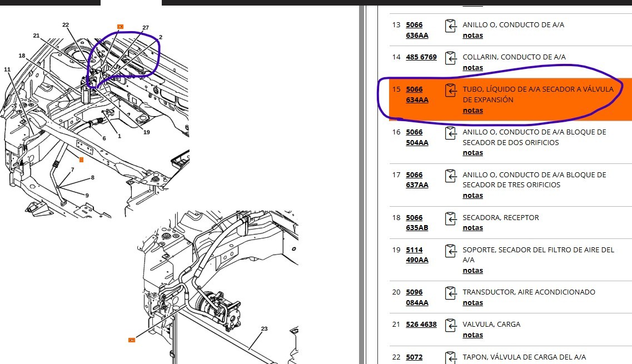The height and width of the screenshot is (364, 632).
Task: Click the orange marker below callout 6
Action: (81, 159)
